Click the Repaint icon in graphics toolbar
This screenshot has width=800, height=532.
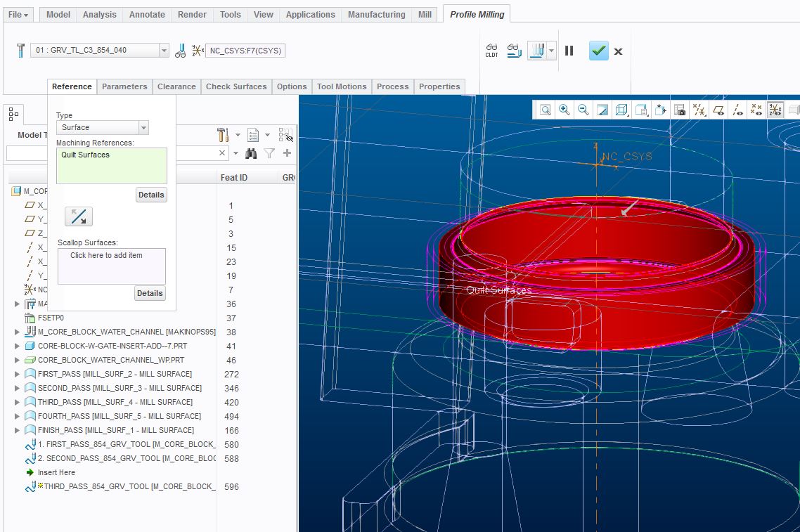pyautogui.click(x=602, y=110)
